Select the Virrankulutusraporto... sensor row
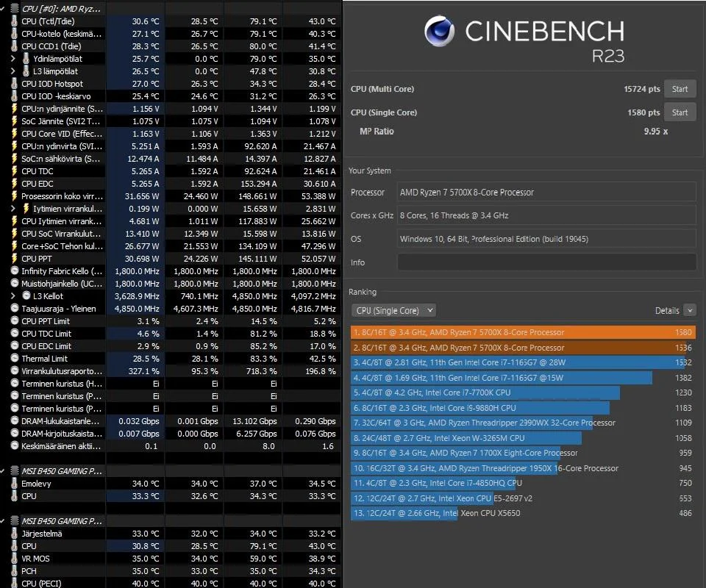This screenshot has width=706, height=588. (170, 371)
